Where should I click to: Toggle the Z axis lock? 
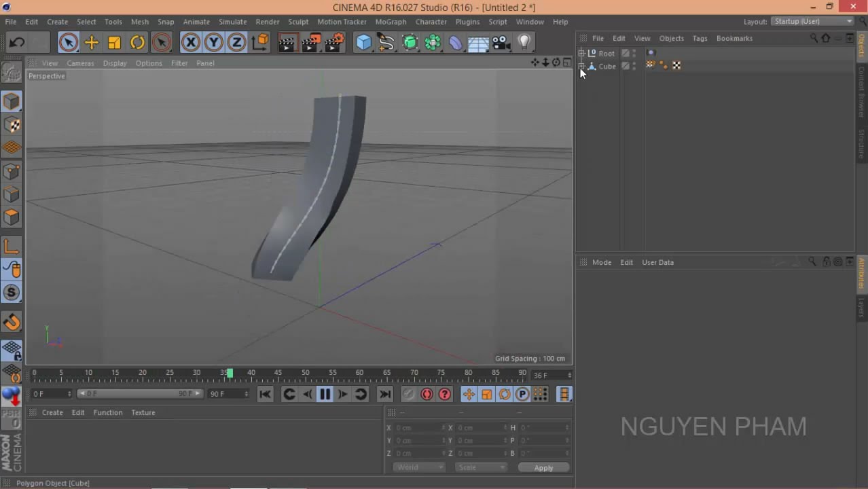(236, 43)
